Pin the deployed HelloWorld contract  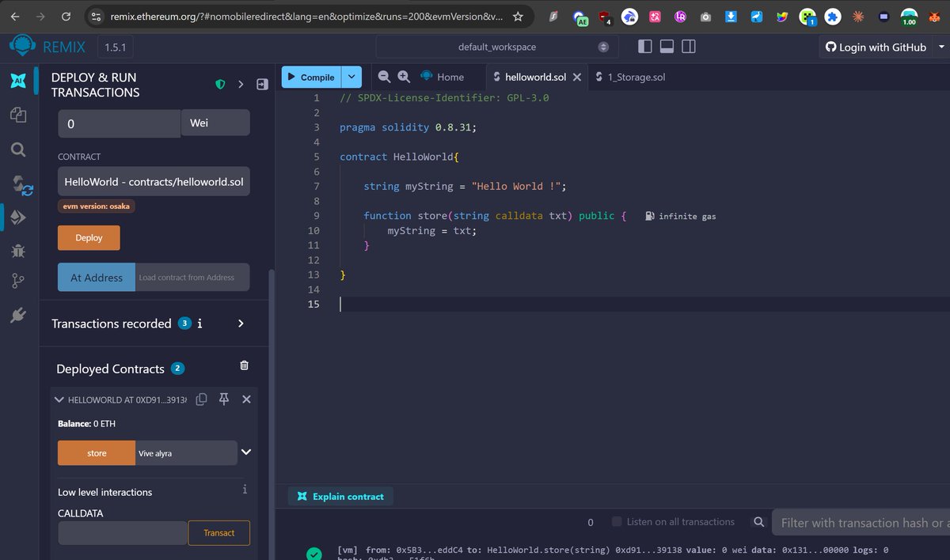[x=224, y=399]
